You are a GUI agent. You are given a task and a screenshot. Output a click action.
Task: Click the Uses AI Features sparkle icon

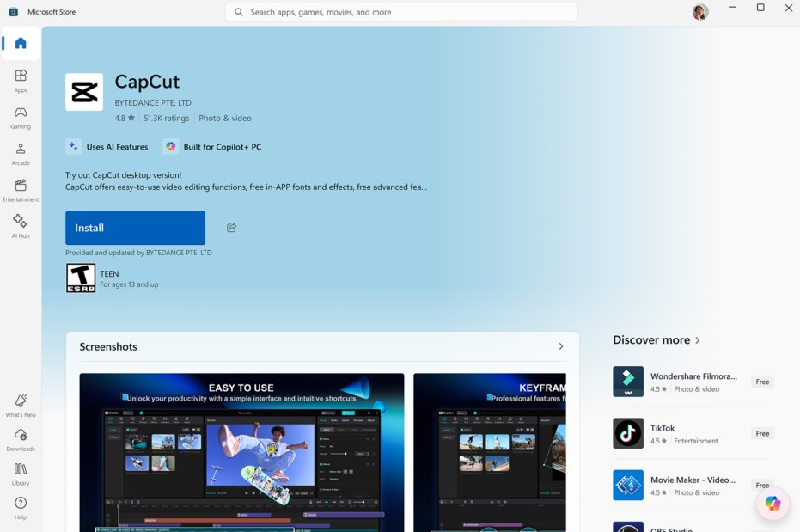tap(74, 146)
